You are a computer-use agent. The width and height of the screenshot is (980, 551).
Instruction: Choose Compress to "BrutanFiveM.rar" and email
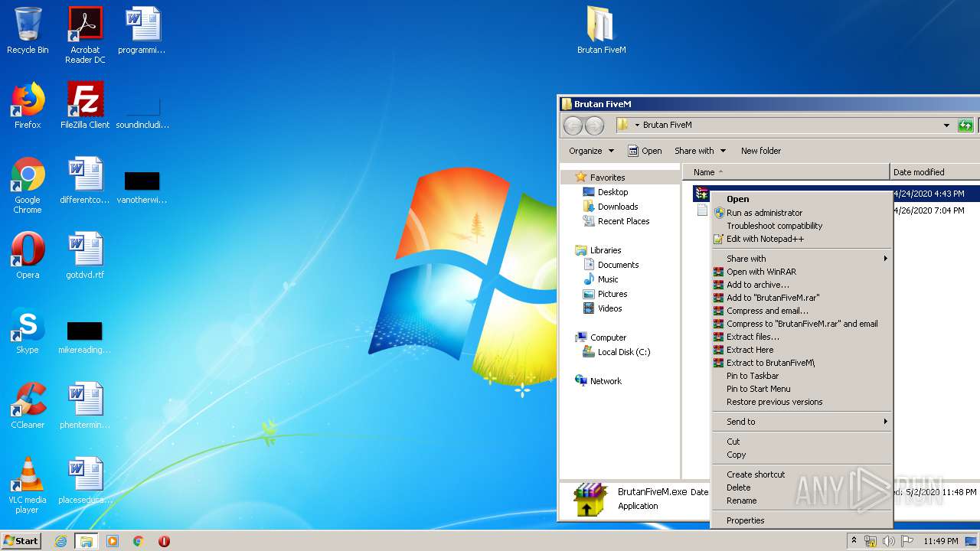click(x=802, y=324)
